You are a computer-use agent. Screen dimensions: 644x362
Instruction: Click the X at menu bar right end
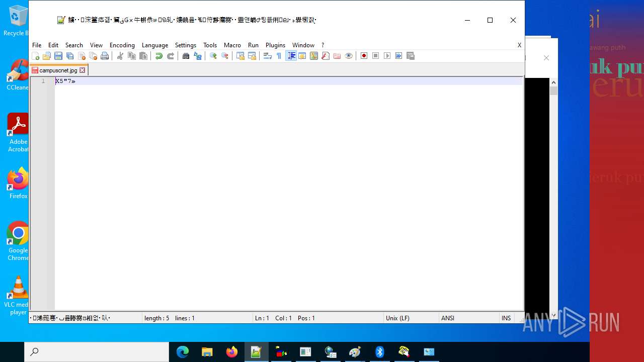519,45
